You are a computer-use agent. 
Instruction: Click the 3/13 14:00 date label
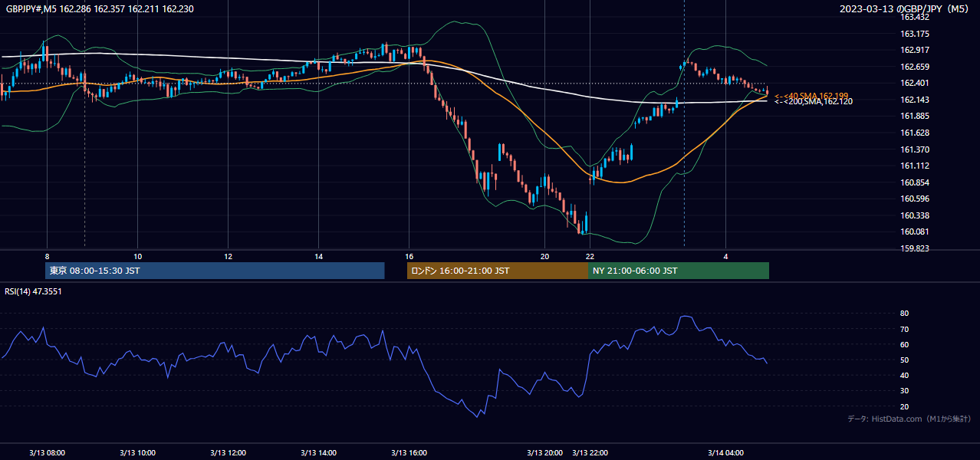(x=318, y=452)
